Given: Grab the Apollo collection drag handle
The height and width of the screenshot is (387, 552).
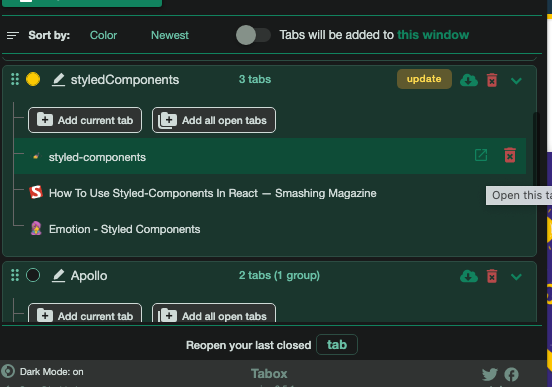Looking at the screenshot, I should (15, 275).
